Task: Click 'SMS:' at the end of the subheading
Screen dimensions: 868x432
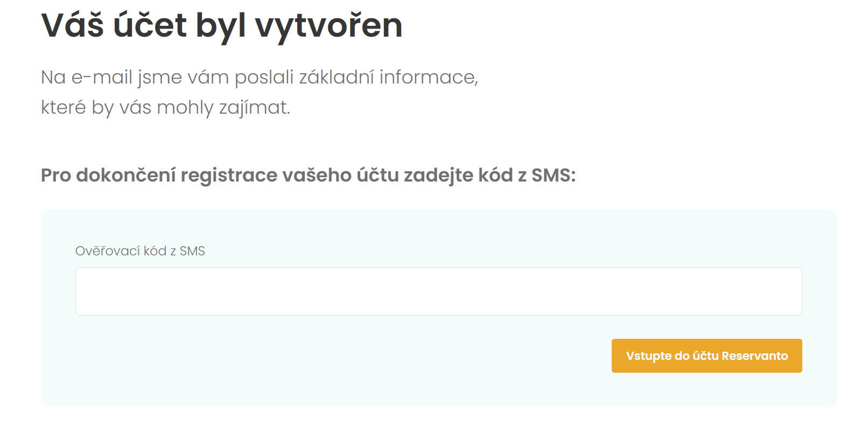Action: [x=554, y=176]
